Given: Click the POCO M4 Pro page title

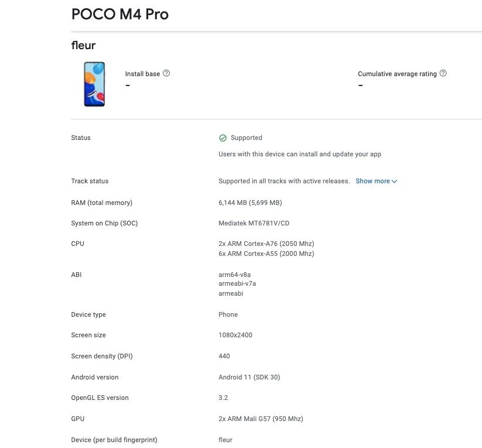Looking at the screenshot, I should pos(119,14).
